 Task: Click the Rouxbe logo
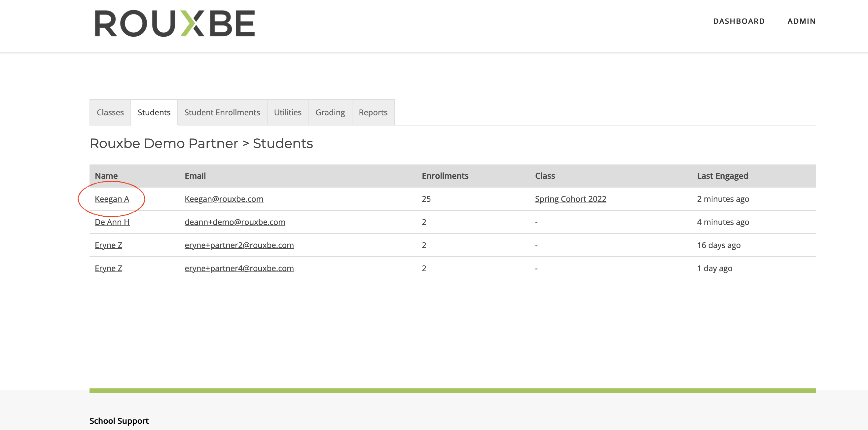pyautogui.click(x=175, y=23)
